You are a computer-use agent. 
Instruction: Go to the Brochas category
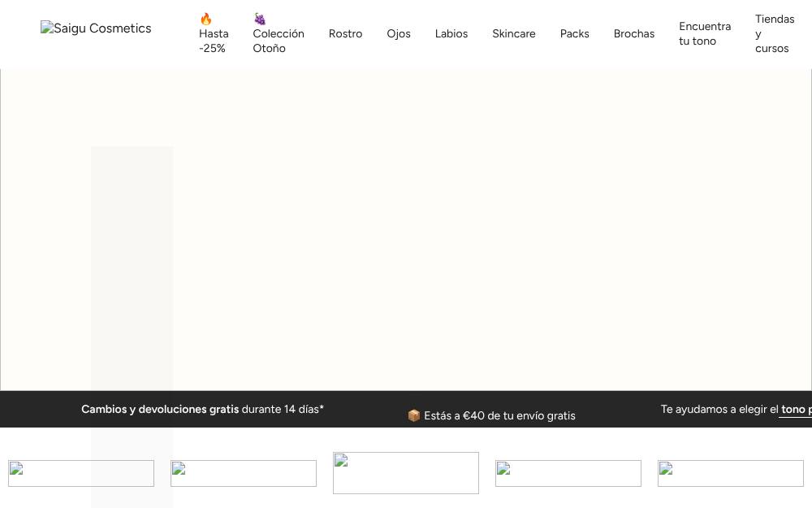click(x=634, y=33)
